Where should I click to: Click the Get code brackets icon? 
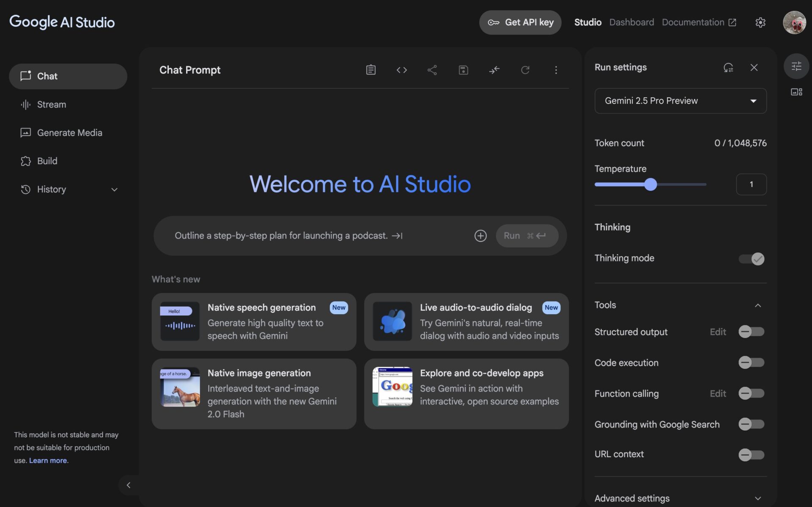[401, 70]
